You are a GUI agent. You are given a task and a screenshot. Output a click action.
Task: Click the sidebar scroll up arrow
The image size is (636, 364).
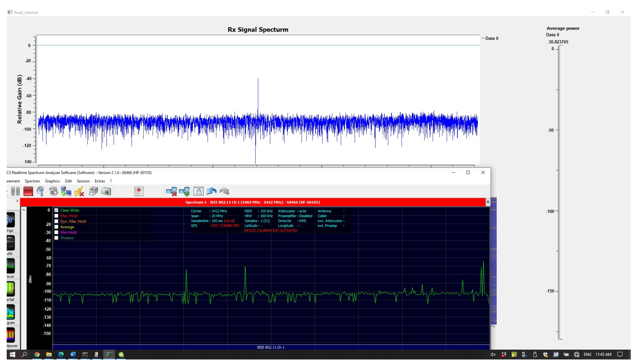tap(24, 210)
